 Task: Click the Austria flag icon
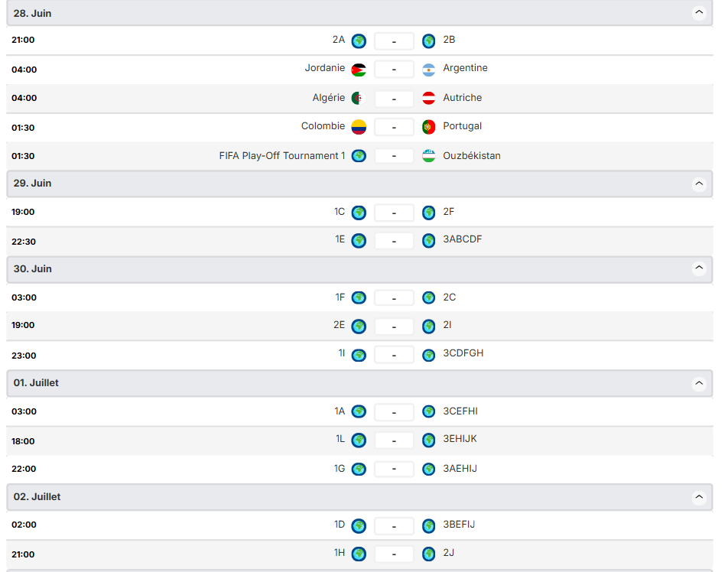point(429,99)
